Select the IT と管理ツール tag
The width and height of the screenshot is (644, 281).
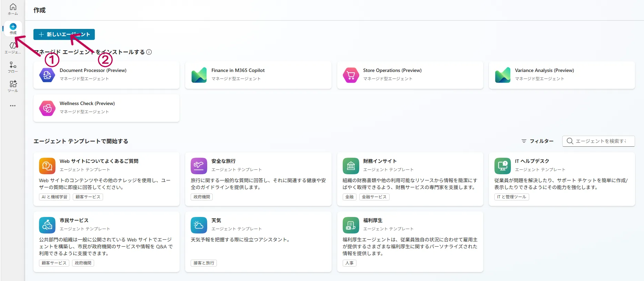point(512,197)
